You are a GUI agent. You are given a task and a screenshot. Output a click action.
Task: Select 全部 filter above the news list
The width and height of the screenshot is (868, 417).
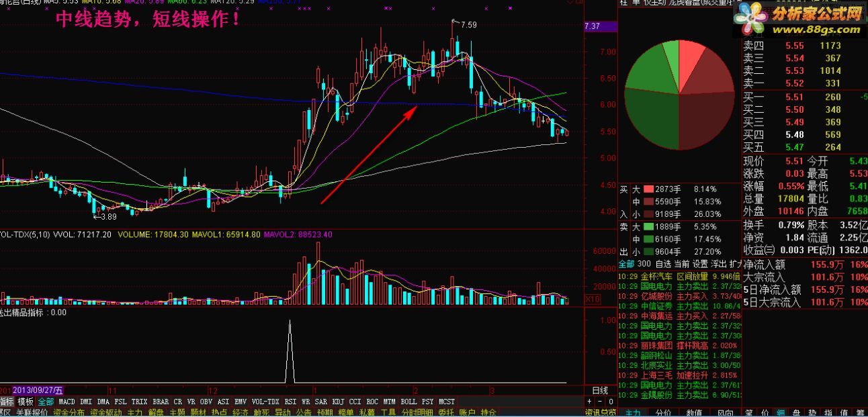pyautogui.click(x=626, y=264)
